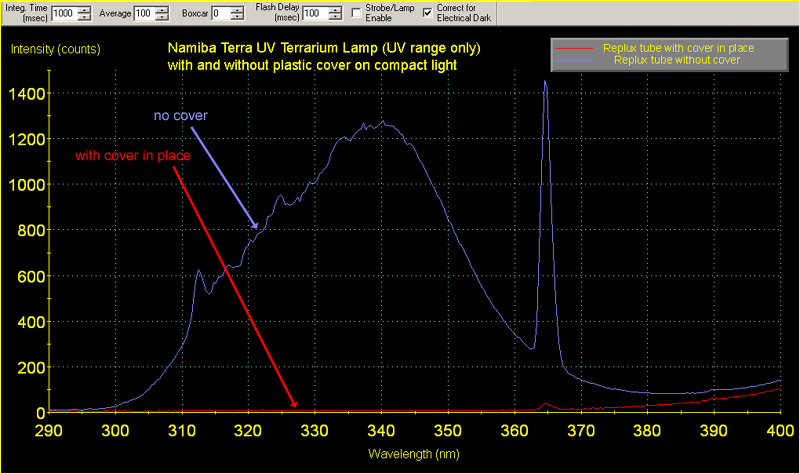
Task: Uncheck Correct for Electrical Dark checkbox
Action: (428, 12)
